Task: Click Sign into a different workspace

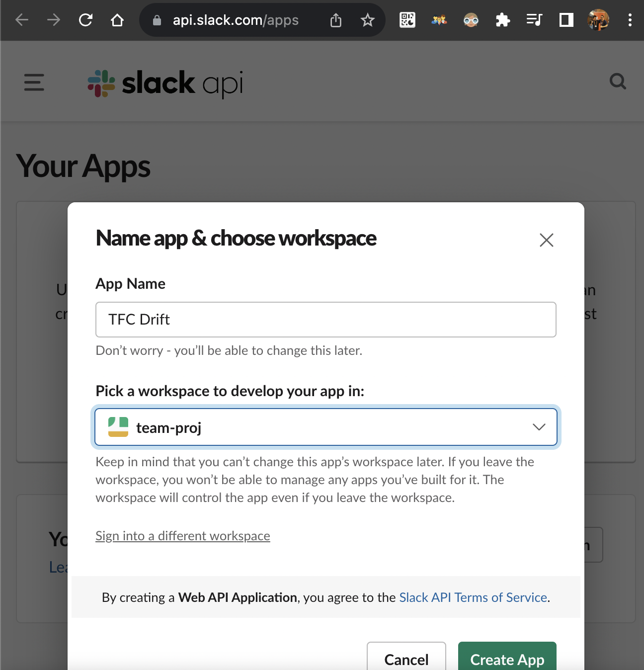Action: tap(183, 536)
